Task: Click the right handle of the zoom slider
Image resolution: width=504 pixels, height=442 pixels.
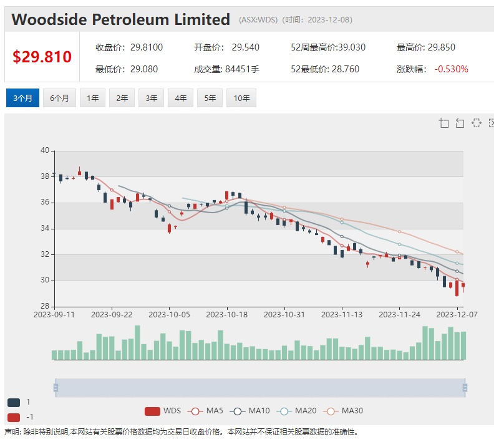Action: 465,388
